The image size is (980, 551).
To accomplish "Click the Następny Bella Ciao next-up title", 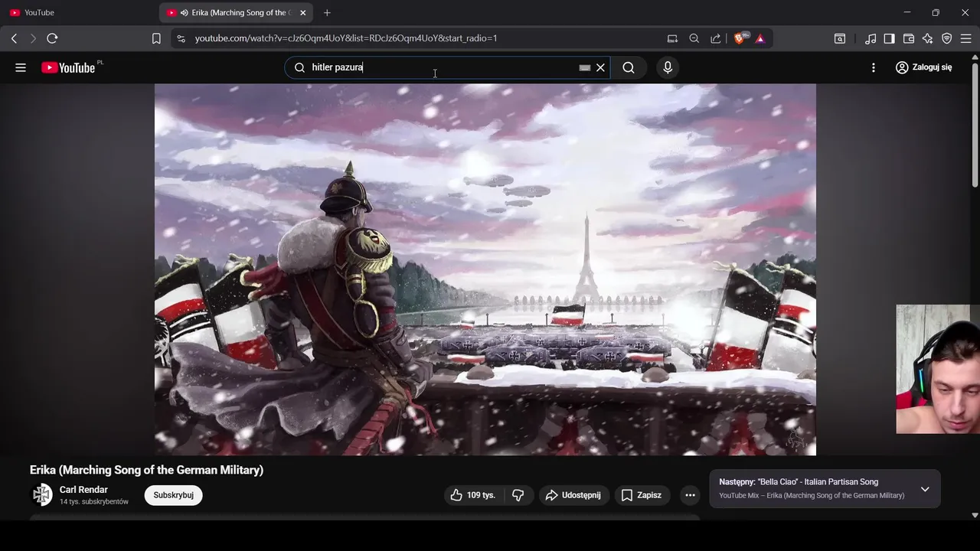I will click(x=799, y=482).
